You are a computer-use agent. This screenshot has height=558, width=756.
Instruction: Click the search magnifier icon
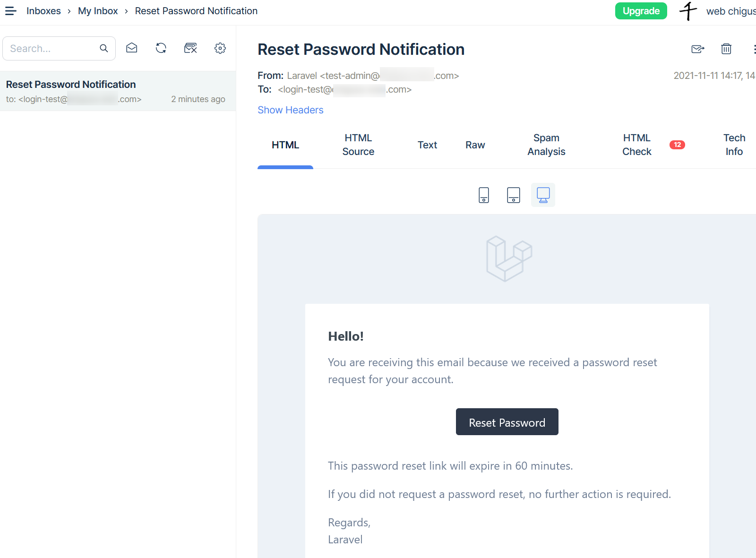pos(104,48)
